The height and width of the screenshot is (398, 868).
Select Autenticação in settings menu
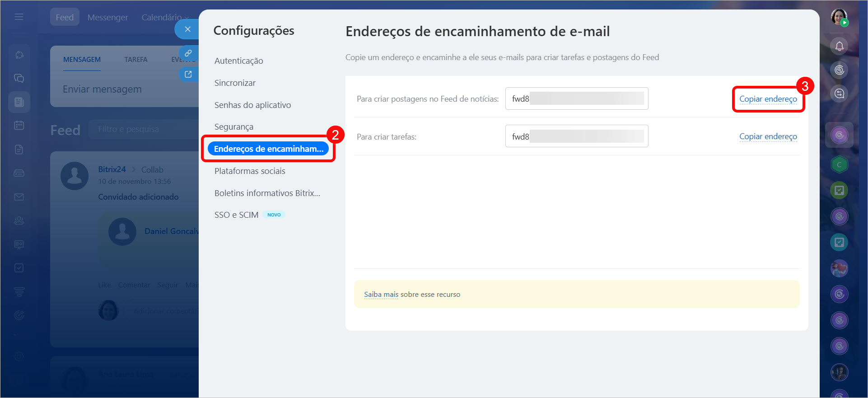(x=238, y=61)
